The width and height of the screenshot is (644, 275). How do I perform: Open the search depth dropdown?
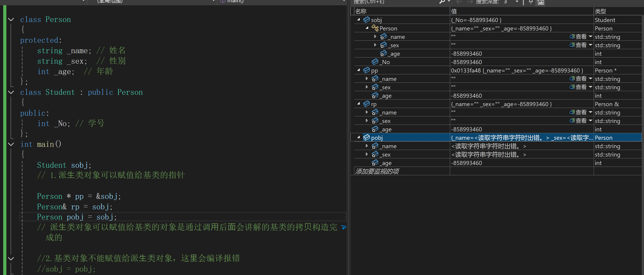[x=517, y=2]
